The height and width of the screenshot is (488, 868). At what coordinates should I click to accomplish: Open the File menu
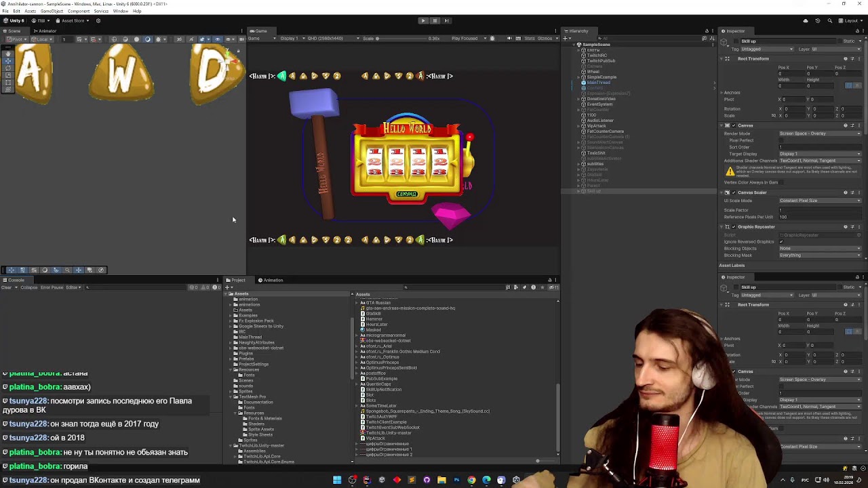5,12
